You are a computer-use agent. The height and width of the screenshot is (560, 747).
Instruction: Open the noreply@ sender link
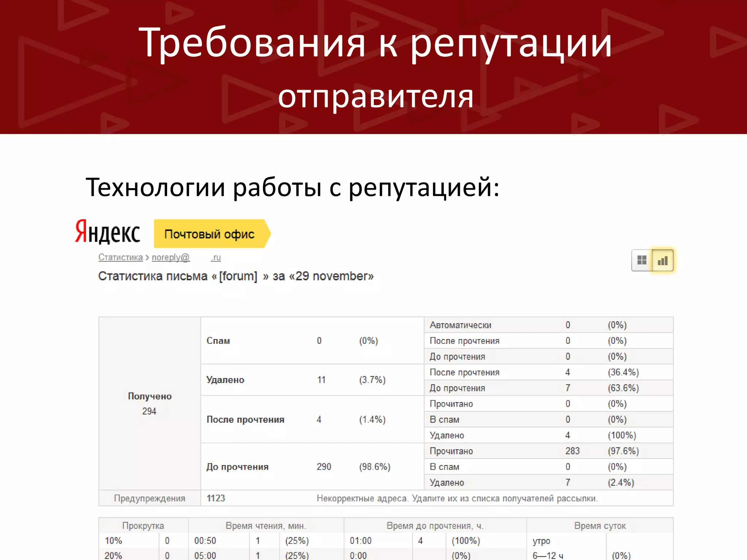coord(171,257)
